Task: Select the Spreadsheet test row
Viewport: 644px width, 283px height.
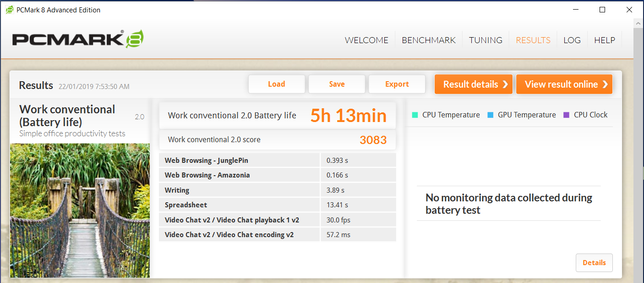Action: [278, 205]
